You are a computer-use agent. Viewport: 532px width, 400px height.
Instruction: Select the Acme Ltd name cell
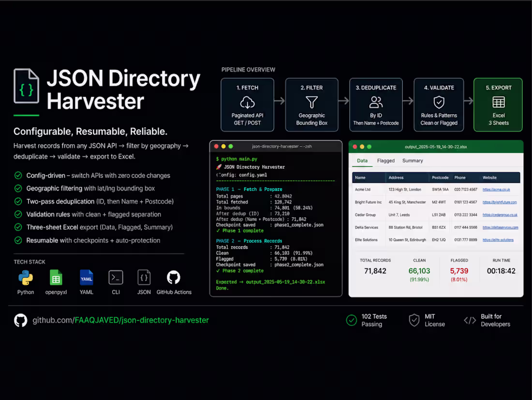[363, 190]
